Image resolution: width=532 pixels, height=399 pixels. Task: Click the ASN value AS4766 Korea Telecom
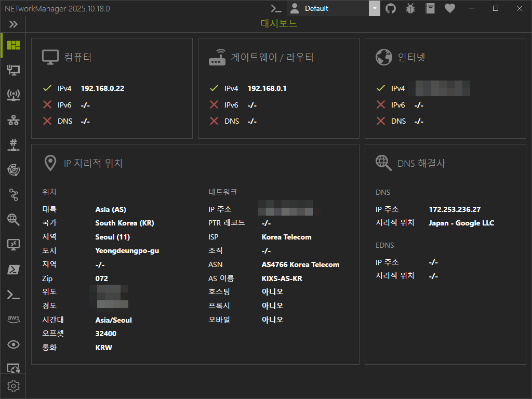click(300, 264)
